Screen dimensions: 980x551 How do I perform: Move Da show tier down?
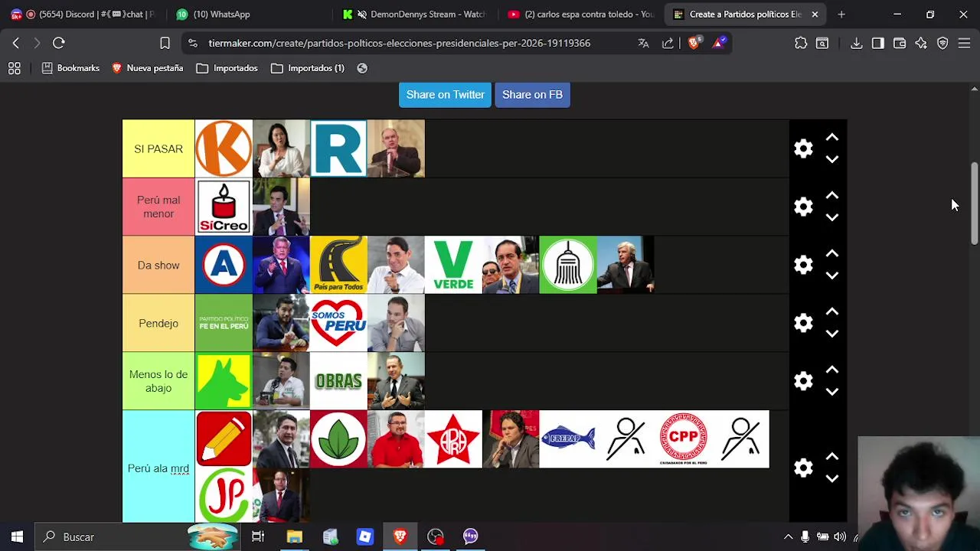pos(832,275)
